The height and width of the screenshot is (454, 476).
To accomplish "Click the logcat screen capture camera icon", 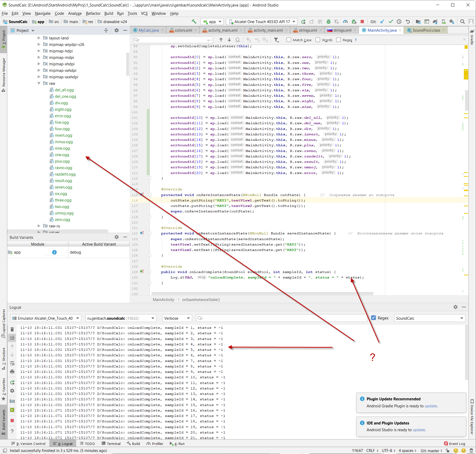I will [x=12, y=401].
